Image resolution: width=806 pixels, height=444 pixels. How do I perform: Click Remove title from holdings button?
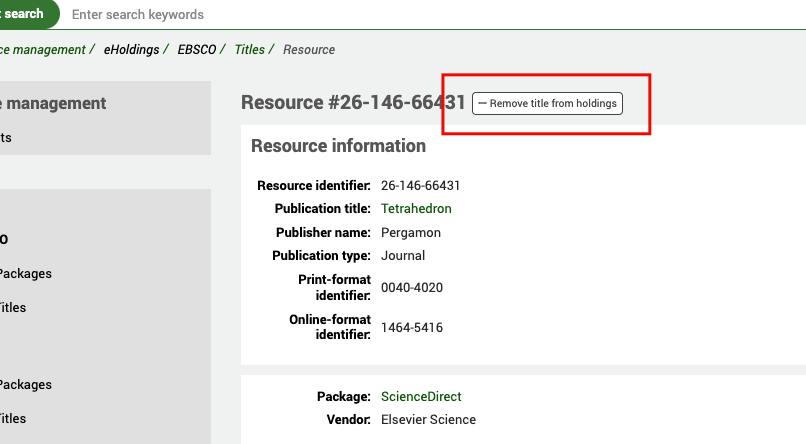click(x=547, y=104)
